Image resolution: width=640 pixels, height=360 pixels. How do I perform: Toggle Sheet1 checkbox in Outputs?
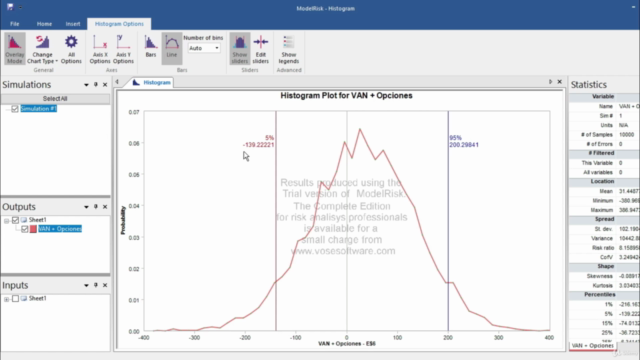[15, 220]
